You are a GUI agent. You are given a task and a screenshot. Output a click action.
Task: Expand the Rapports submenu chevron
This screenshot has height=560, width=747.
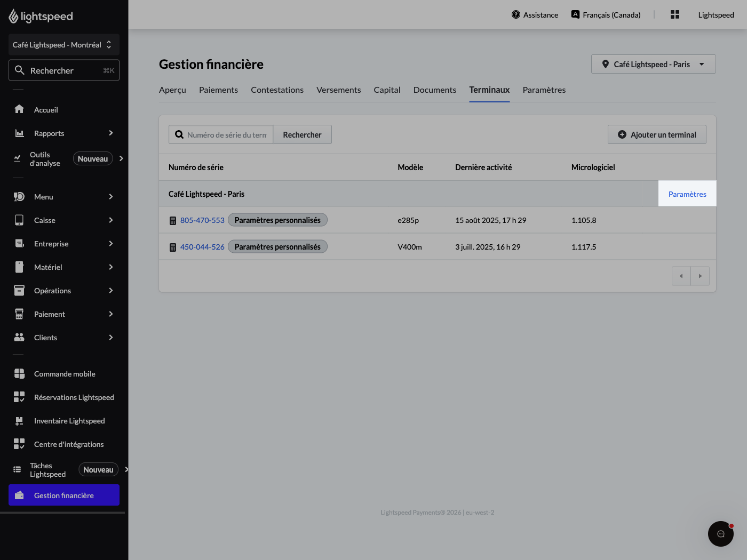pos(111,133)
